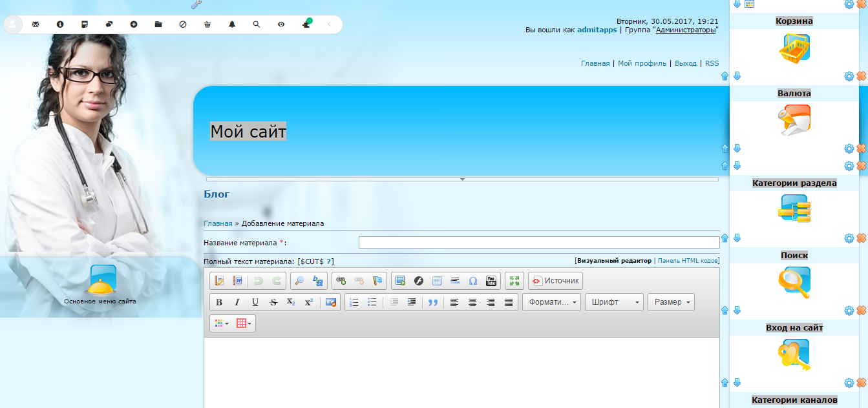Toggle bold text formatting
The image size is (868, 408).
pos(218,302)
